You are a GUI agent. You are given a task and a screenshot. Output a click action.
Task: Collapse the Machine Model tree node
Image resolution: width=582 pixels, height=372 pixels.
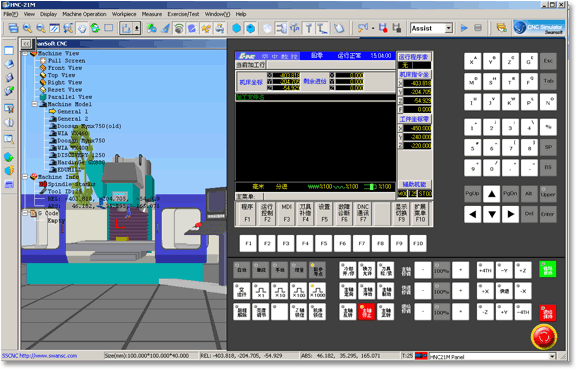point(35,104)
